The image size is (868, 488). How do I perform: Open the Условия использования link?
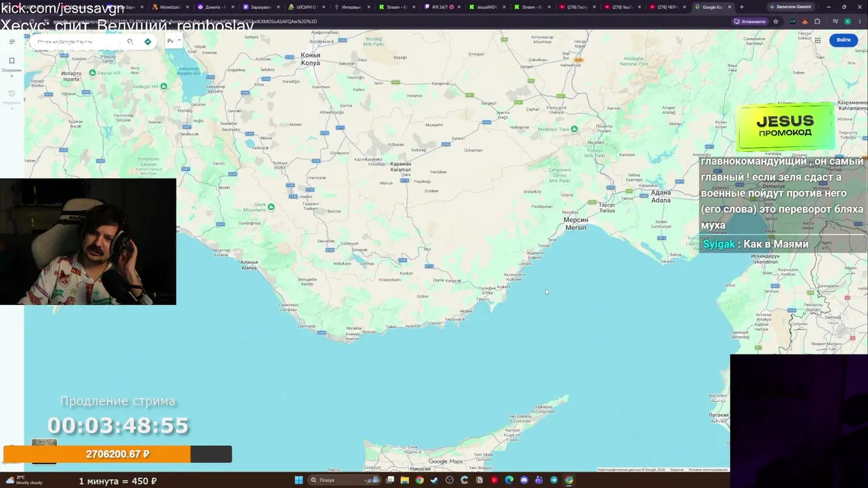click(708, 470)
